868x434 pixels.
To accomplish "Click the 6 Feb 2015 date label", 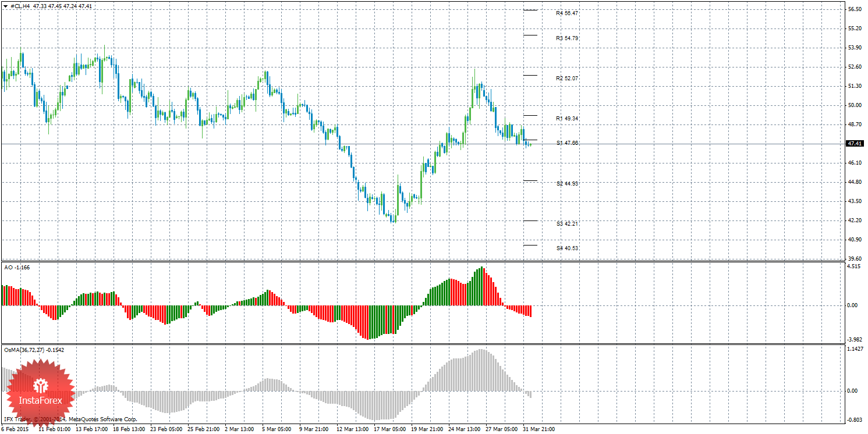I will (15, 430).
